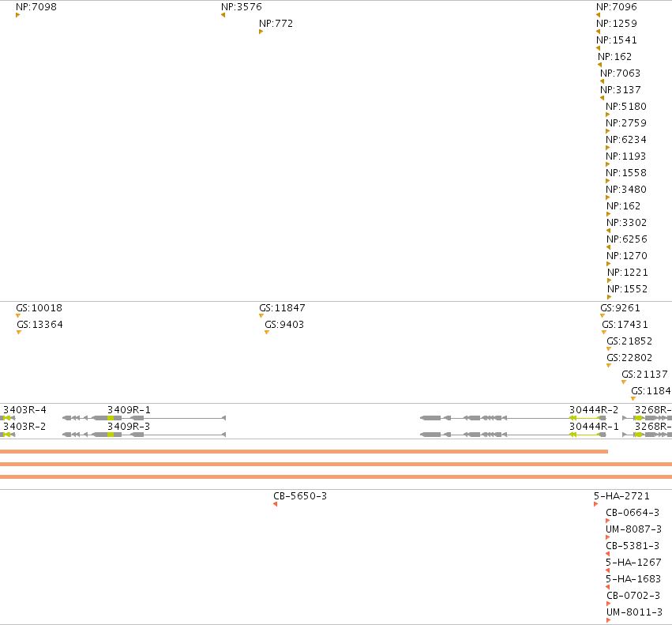Select the NP:1270 insertion
This screenshot has height=625, width=672.
[608, 264]
